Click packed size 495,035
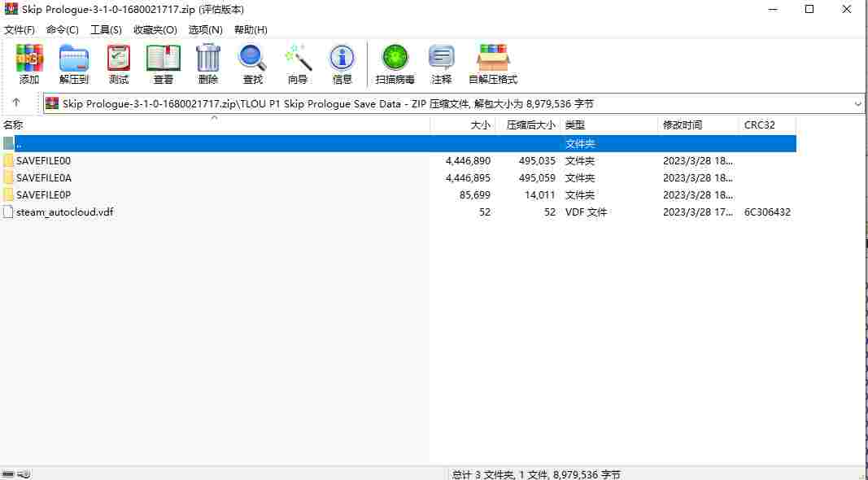Image resolution: width=868 pixels, height=480 pixels. (537, 161)
